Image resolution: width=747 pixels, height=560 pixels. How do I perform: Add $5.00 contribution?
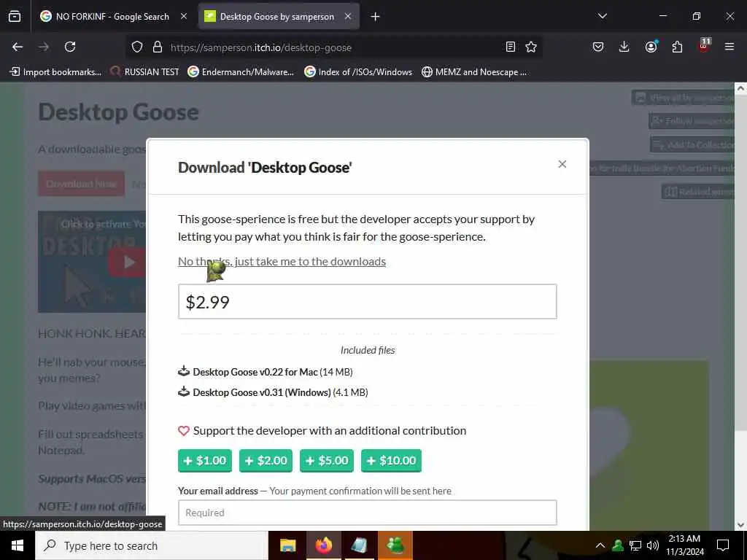click(x=327, y=461)
